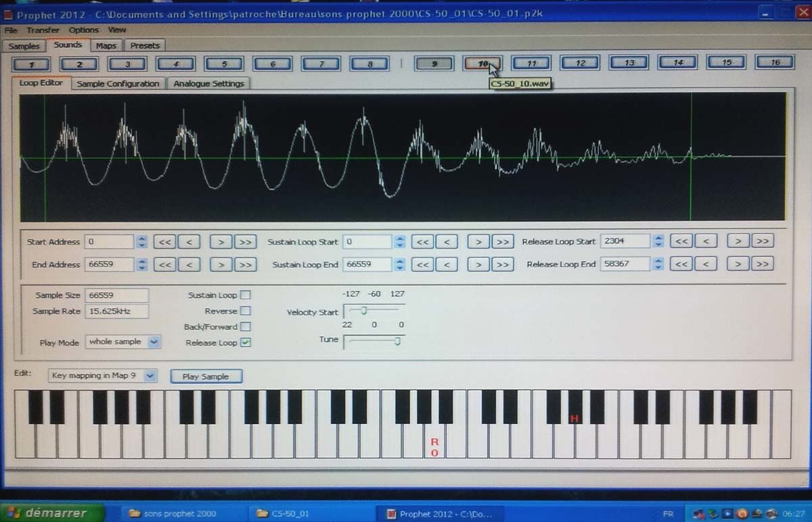Nudge Start Address forward with > button
Screen dimensions: 812x522
(x=221, y=241)
